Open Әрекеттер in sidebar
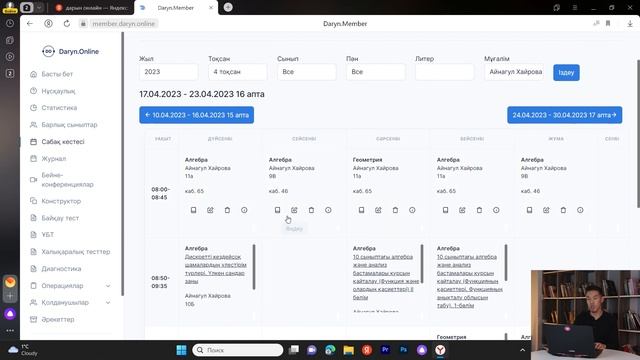The width and height of the screenshot is (640, 360). 58,319
